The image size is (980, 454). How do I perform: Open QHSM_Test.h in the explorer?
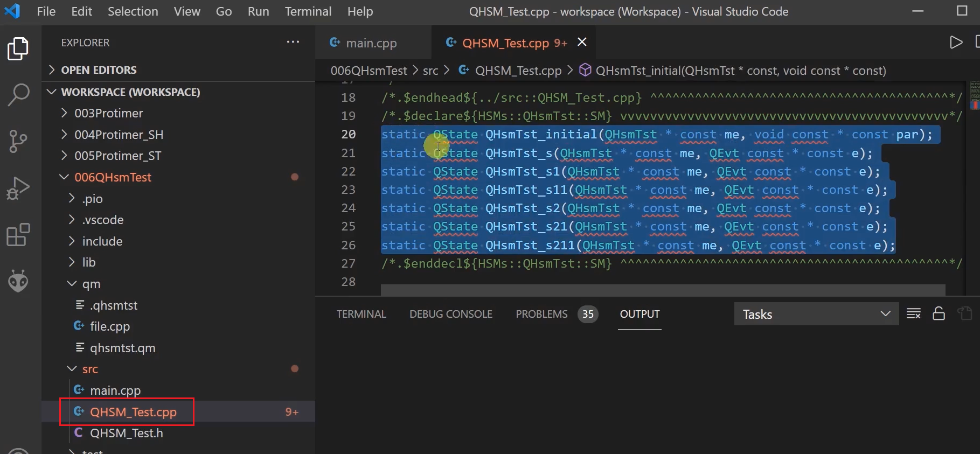[x=126, y=433]
